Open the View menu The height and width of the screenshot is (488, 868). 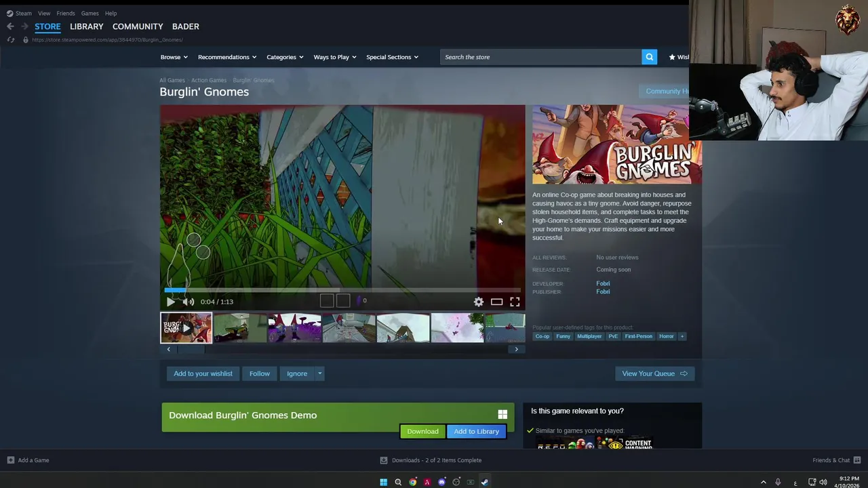pyautogui.click(x=44, y=13)
